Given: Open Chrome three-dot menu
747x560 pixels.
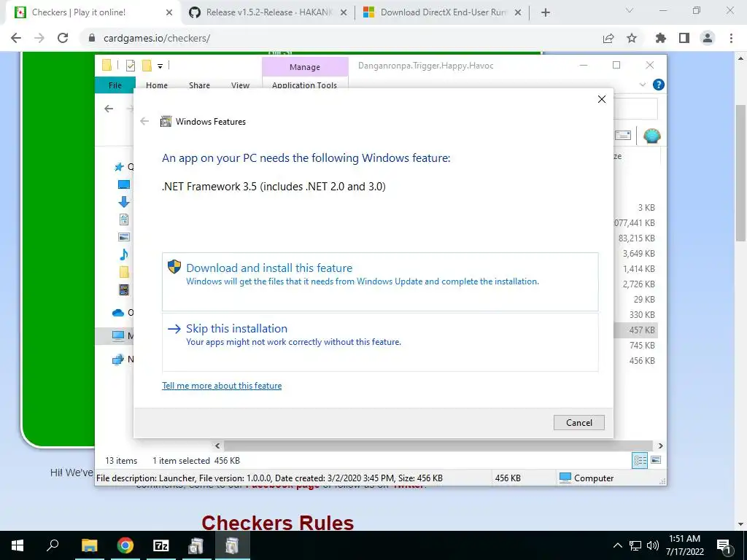Looking at the screenshot, I should pos(731,38).
